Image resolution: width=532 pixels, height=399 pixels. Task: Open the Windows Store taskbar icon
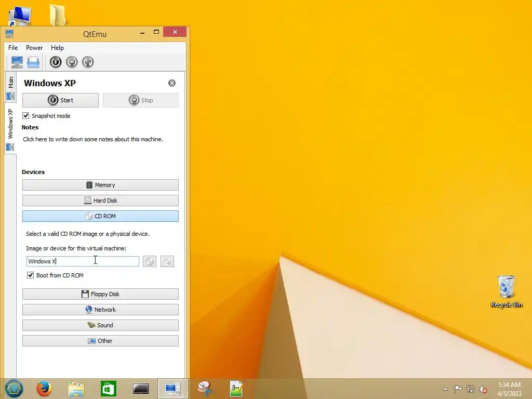pos(109,389)
